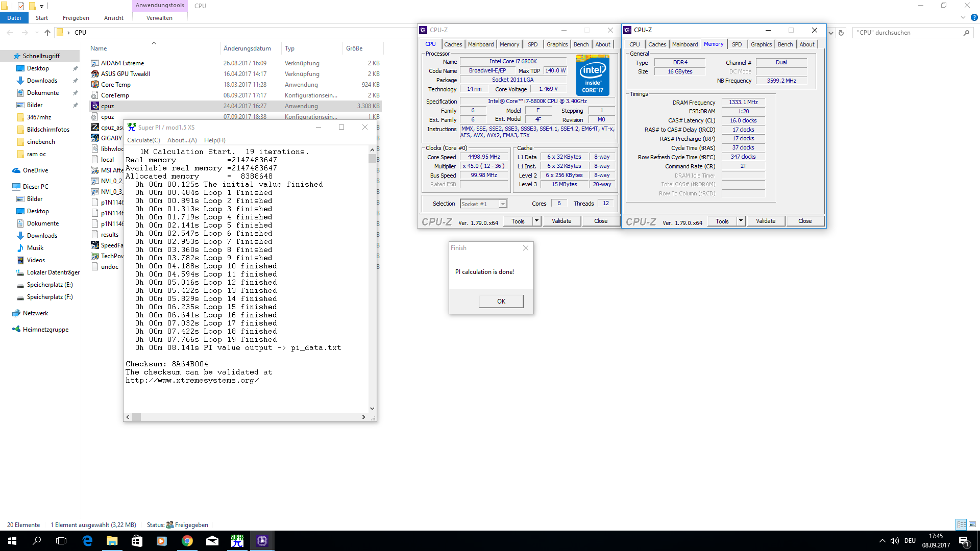980x551 pixels.
Task: Open the Microsoft Store taskbar icon
Action: tap(137, 541)
